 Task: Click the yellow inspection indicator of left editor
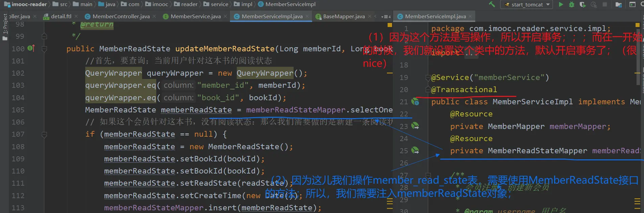pyautogui.click(x=390, y=25)
